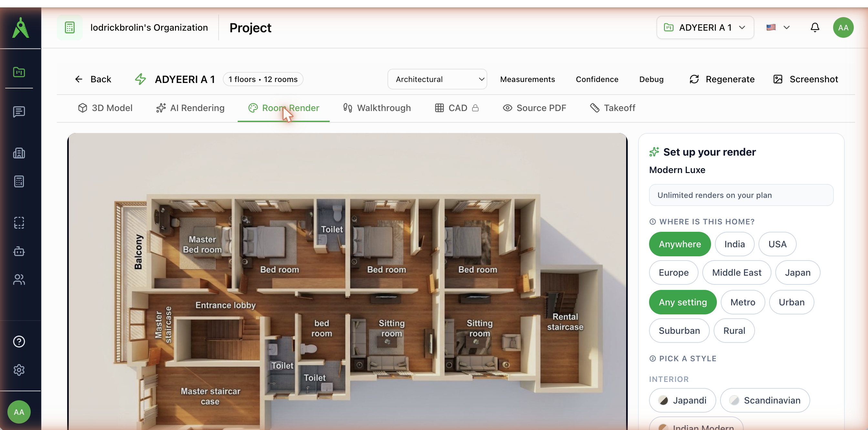Screen dimensions: 868x430
Task: Open the Takeoff tab
Action: click(x=613, y=108)
